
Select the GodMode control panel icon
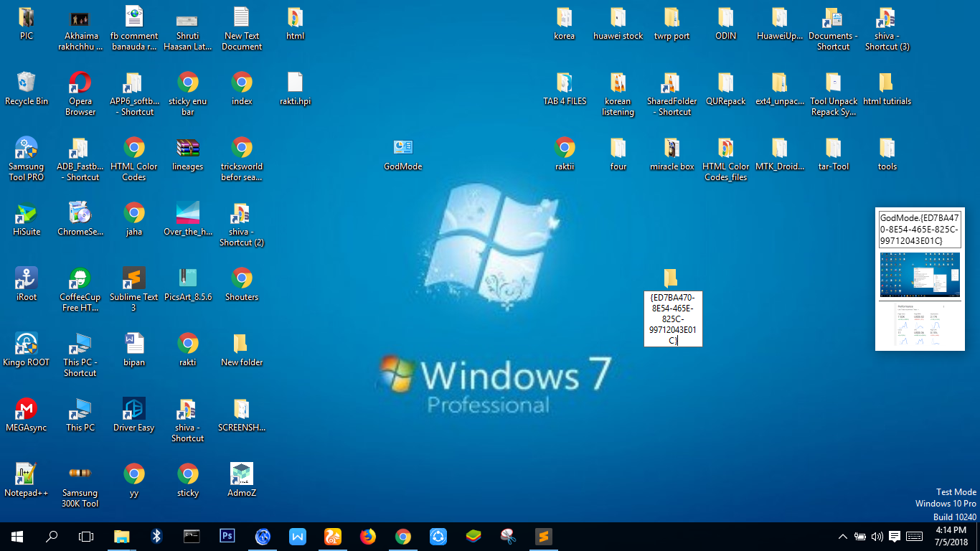(x=403, y=154)
